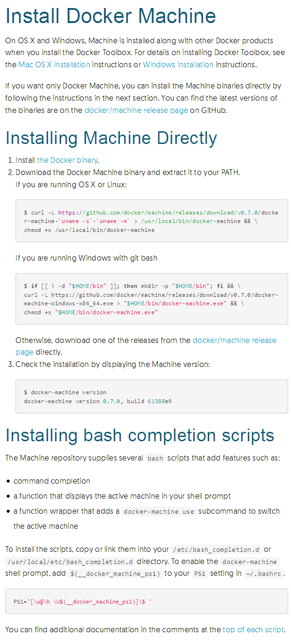Click the inline '~/.bashrc' code
Image resolution: width=291 pixels, height=644 pixels.
(264, 574)
